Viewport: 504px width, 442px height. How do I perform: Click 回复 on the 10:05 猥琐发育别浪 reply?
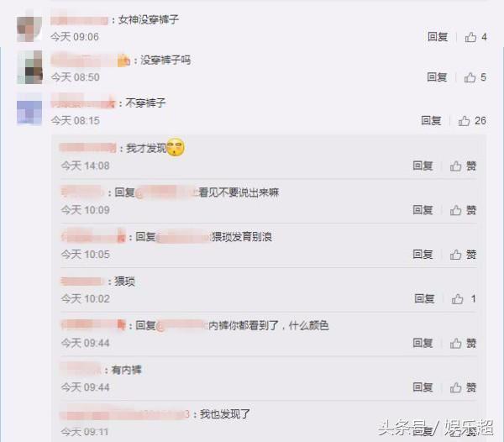pyautogui.click(x=423, y=255)
